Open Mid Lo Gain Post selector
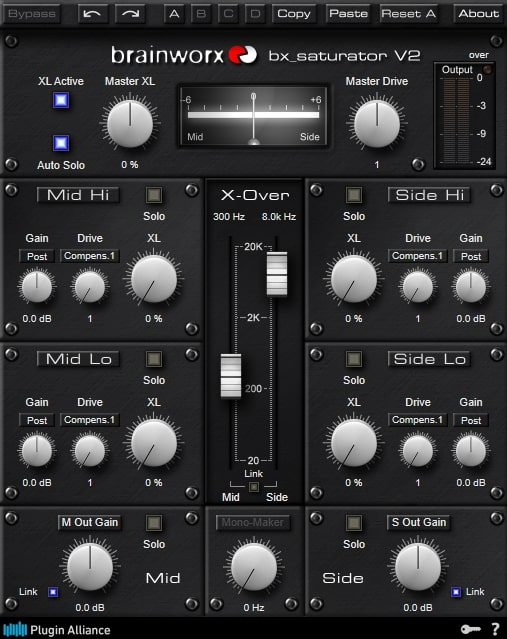Viewport: 507px width, 639px height. click(37, 420)
